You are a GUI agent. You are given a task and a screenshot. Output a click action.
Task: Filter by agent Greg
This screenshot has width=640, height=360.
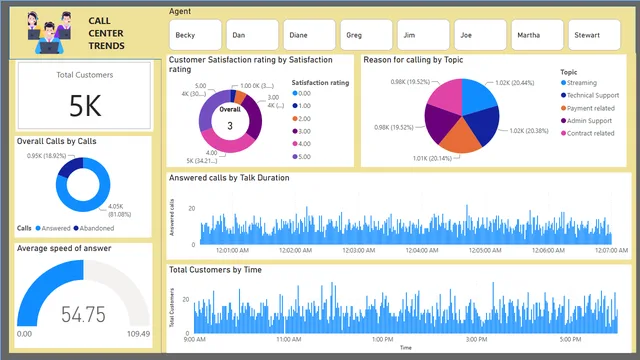pyautogui.click(x=366, y=35)
